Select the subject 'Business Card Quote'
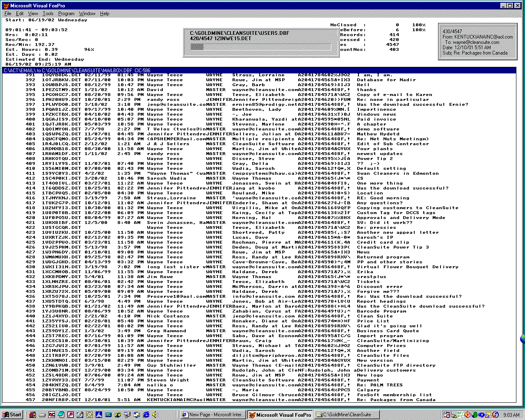Screen dimensions: 525x420 (x=388, y=331)
